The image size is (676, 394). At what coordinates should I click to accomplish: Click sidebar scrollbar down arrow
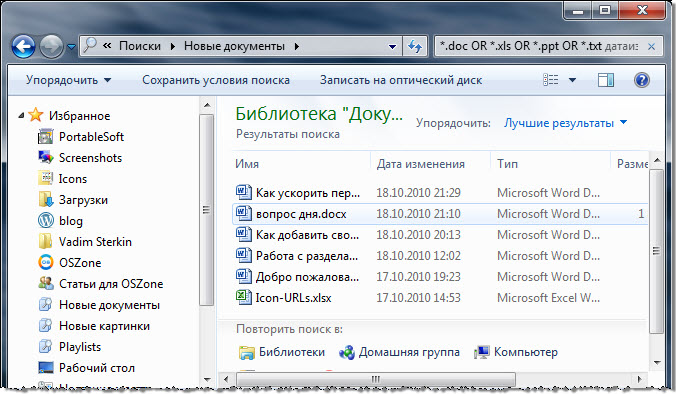pos(207,380)
